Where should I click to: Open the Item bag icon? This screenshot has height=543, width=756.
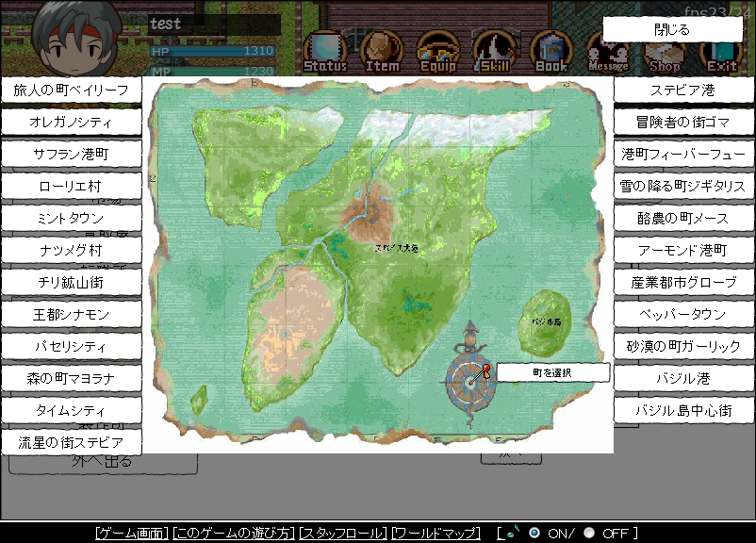tap(382, 51)
